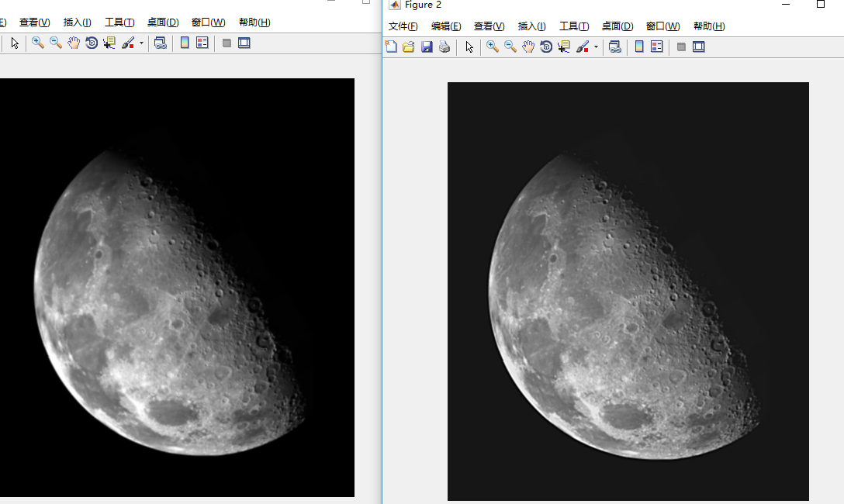Image resolution: width=844 pixels, height=504 pixels.
Task: Print Figure 2 with the printer icon
Action: click(x=444, y=47)
